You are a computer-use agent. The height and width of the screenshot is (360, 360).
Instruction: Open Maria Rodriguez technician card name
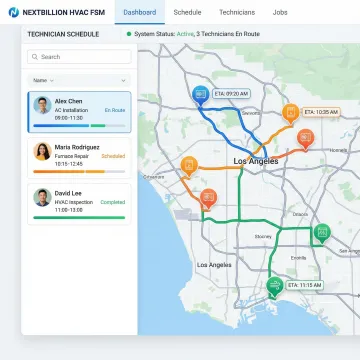[x=77, y=147]
